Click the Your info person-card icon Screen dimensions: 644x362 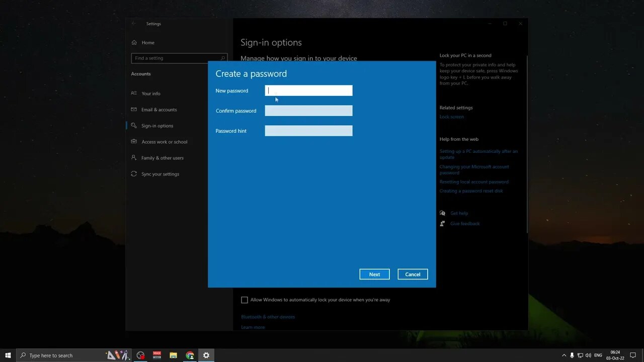point(134,93)
